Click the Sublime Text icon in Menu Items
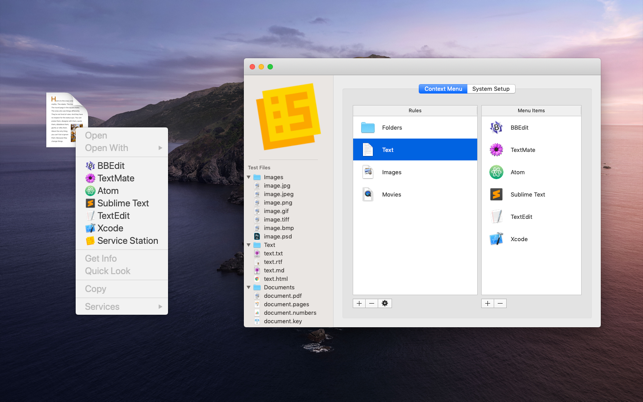Viewport: 643px width, 402px height. point(496,194)
